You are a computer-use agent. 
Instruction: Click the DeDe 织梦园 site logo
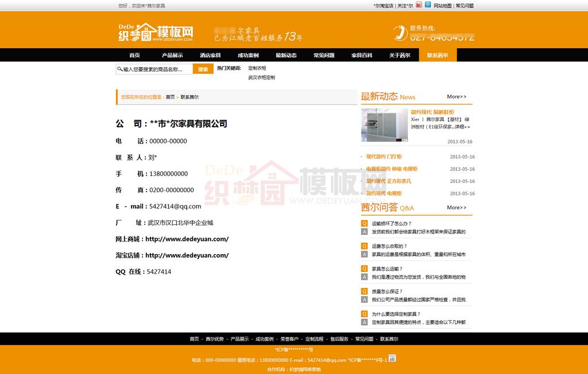[x=155, y=33]
